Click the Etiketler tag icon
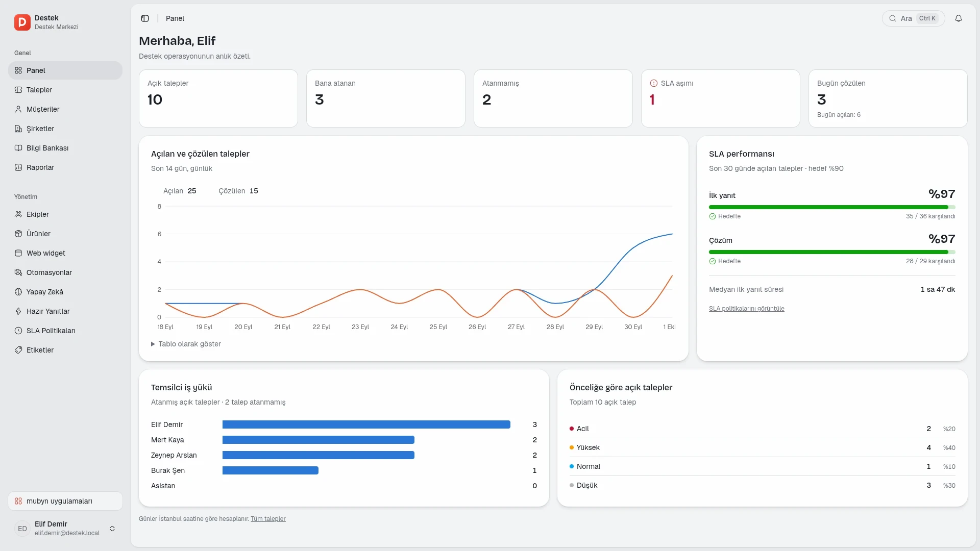The width and height of the screenshot is (980, 551). pyautogui.click(x=18, y=350)
